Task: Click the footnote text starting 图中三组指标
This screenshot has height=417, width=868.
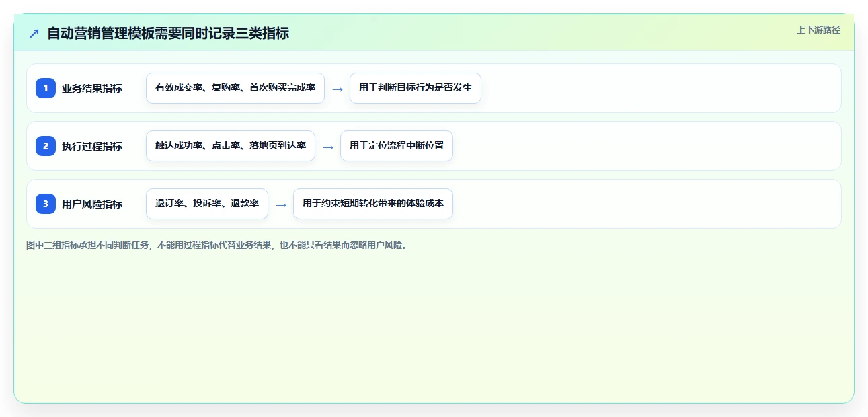Action: click(x=216, y=245)
